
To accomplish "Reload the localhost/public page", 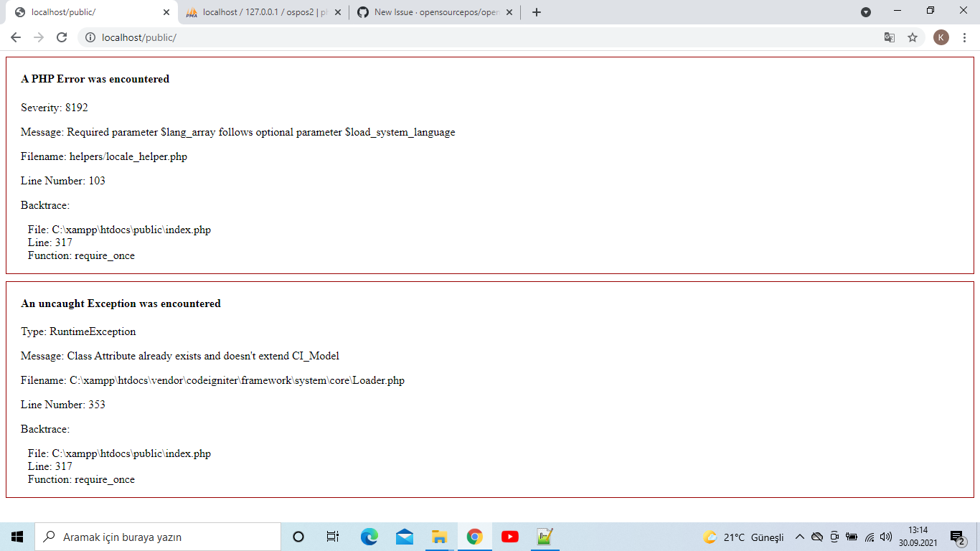I will 61,37.
